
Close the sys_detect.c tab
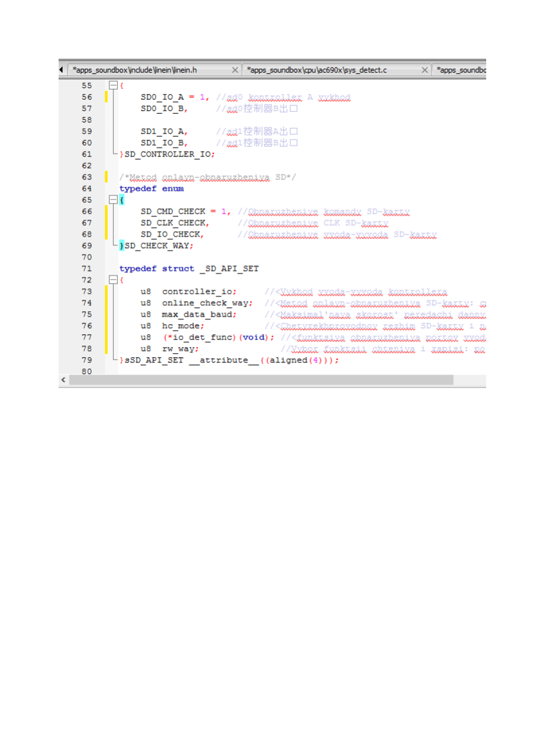425,70
